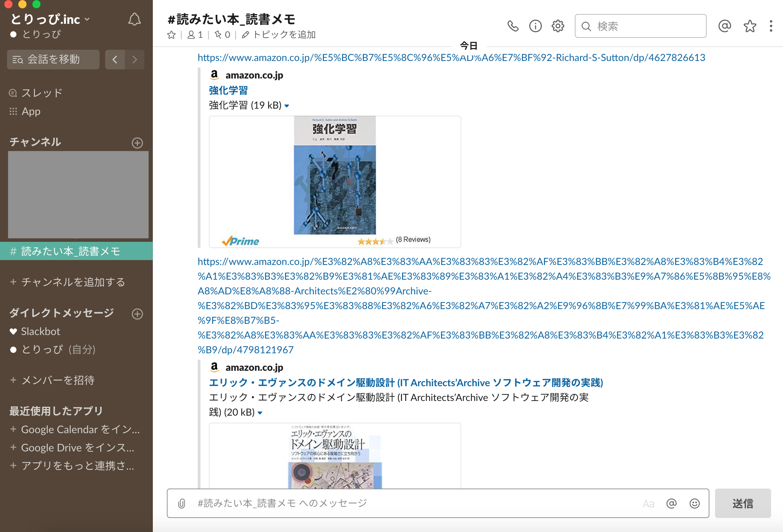Show channel details info icon
The image size is (783, 532).
[x=535, y=26]
